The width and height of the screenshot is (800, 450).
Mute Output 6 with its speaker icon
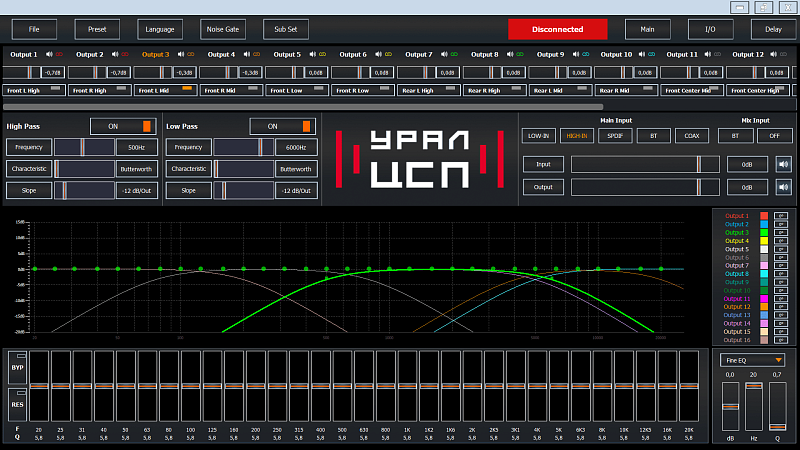[x=379, y=55]
